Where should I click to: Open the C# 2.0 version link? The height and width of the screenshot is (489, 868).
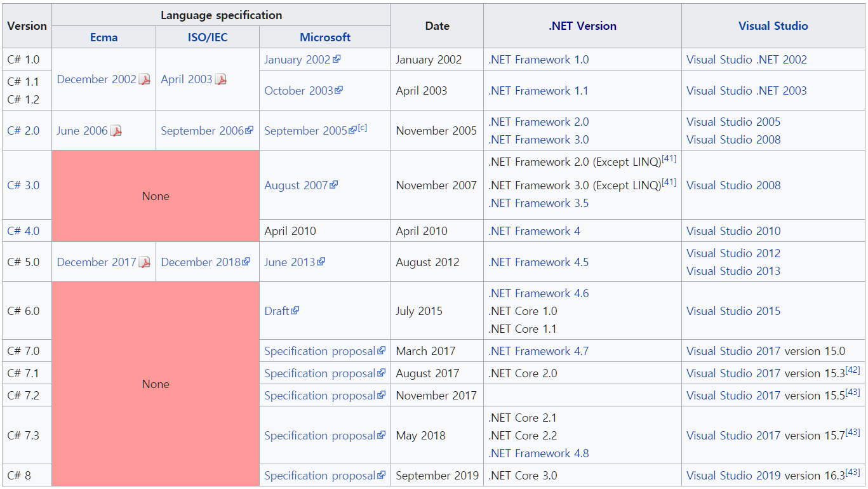coord(23,131)
